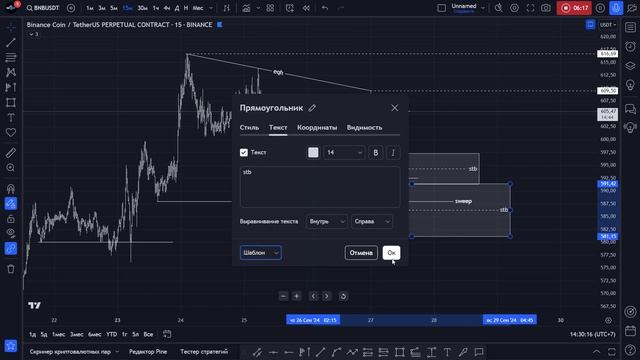Open the Fibonacci retracement tools
Image resolution: width=640 pixels, height=360 pixels.
11,57
